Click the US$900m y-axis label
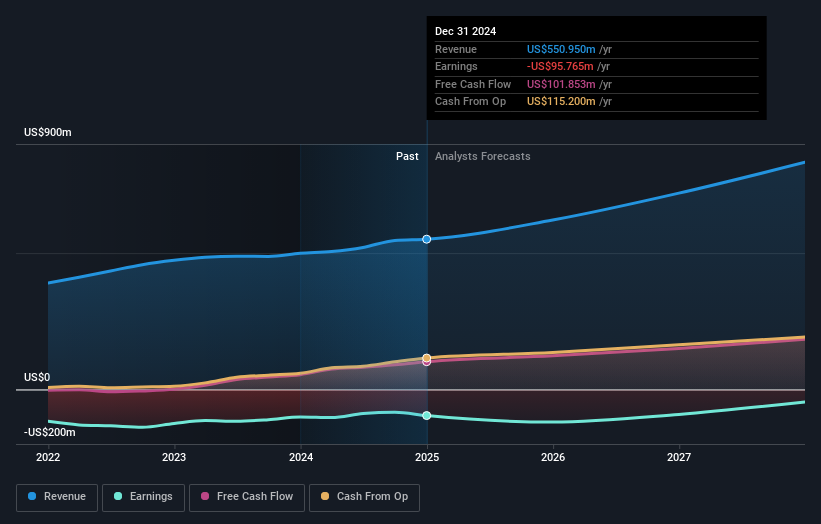 click(x=48, y=132)
